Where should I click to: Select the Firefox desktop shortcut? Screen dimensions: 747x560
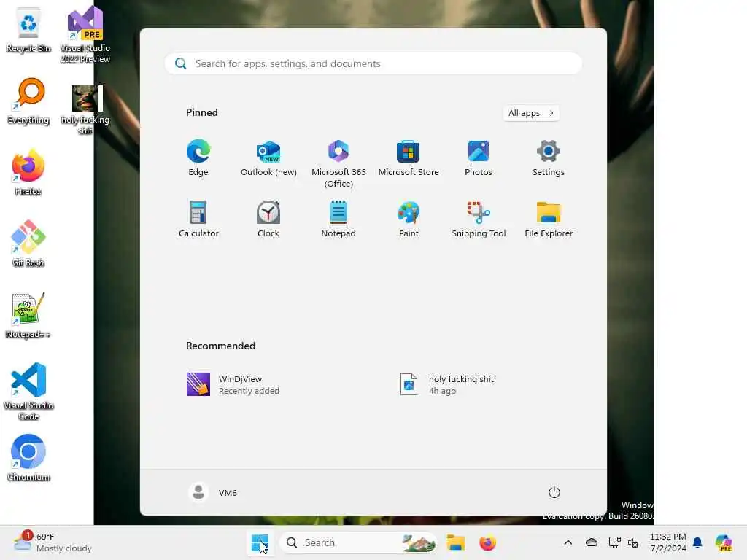28,172
